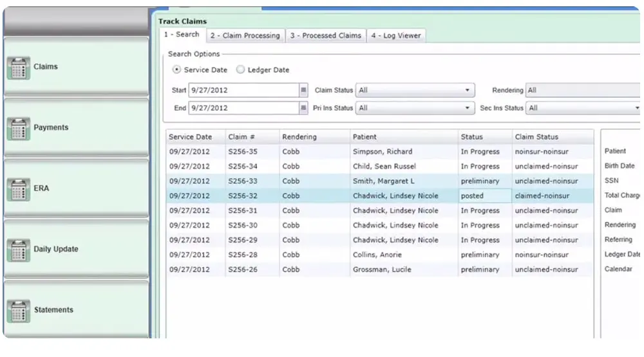Viewport: 644px width, 357px height.
Task: Open the Start date calendar picker
Action: [x=303, y=90]
